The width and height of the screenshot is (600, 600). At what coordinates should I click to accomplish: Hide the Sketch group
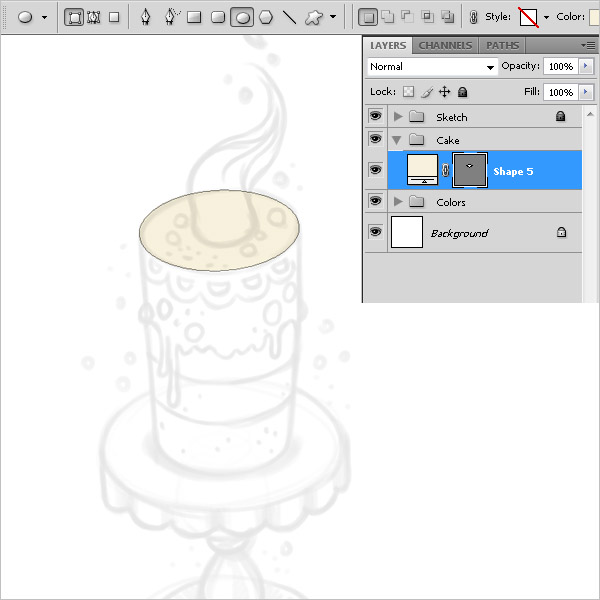(376, 116)
